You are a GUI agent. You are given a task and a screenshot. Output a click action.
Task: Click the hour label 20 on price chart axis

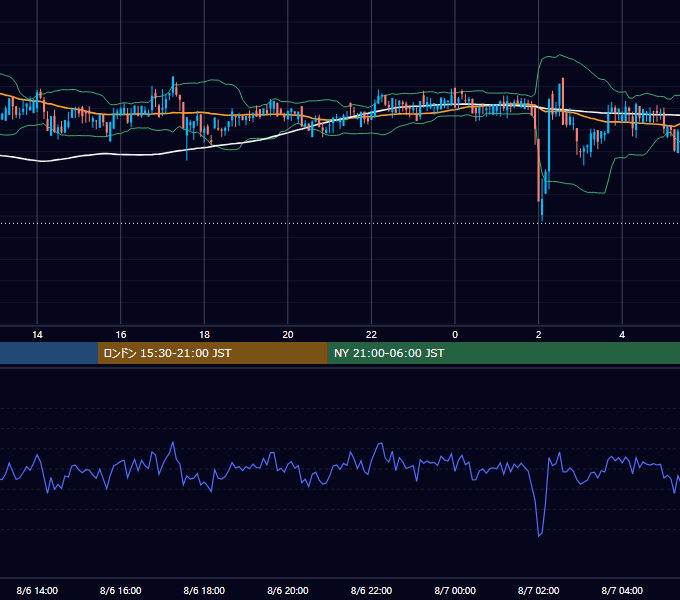[x=288, y=335]
